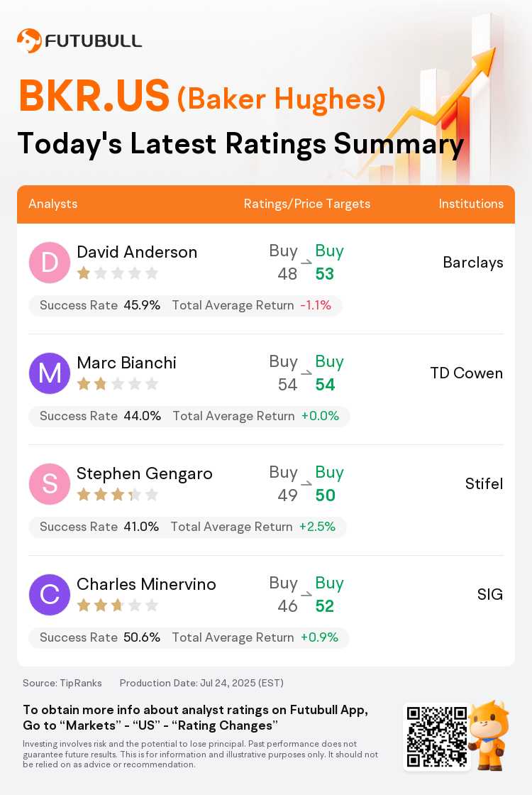Click the Source: TipRanks text
Viewport: 532px width, 795px height.
[62, 683]
